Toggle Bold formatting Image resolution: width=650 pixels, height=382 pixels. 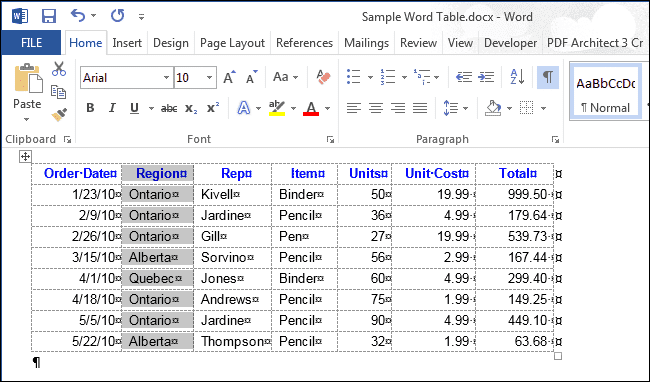coord(90,109)
